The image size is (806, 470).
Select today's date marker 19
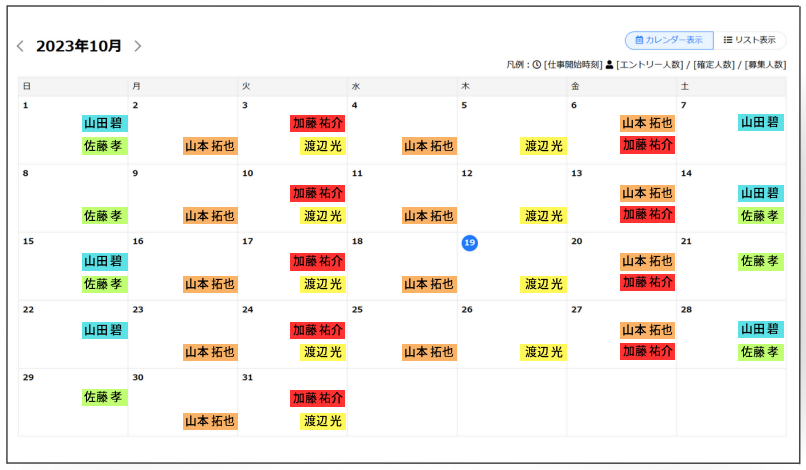469,241
